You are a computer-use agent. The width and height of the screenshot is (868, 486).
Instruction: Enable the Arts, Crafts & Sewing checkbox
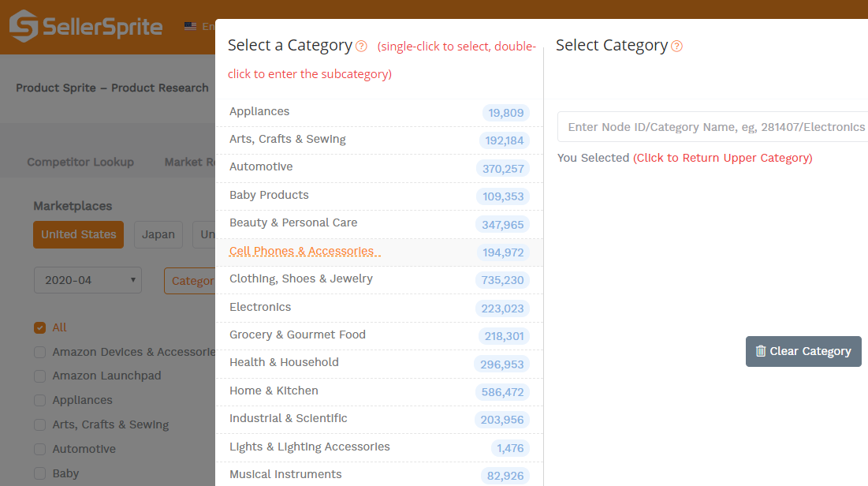(40, 425)
